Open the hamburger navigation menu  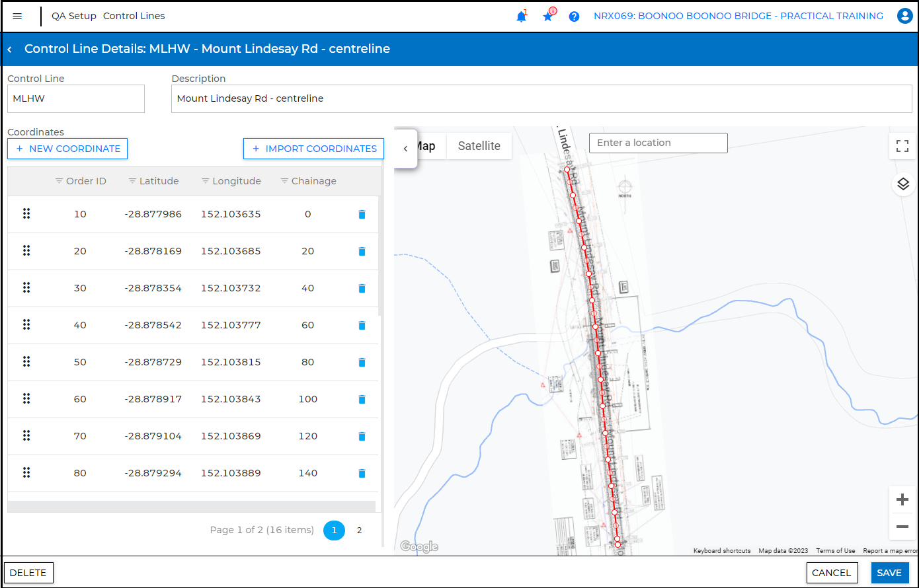18,17
